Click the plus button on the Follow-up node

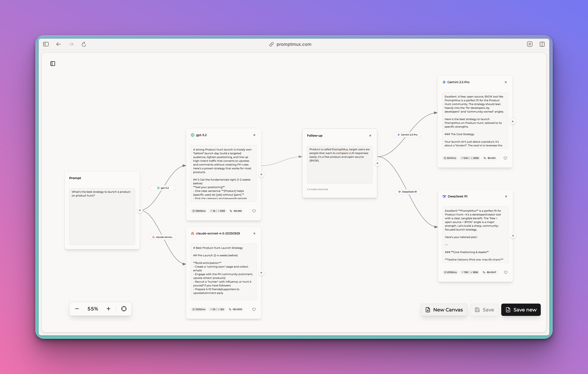pyautogui.click(x=377, y=163)
